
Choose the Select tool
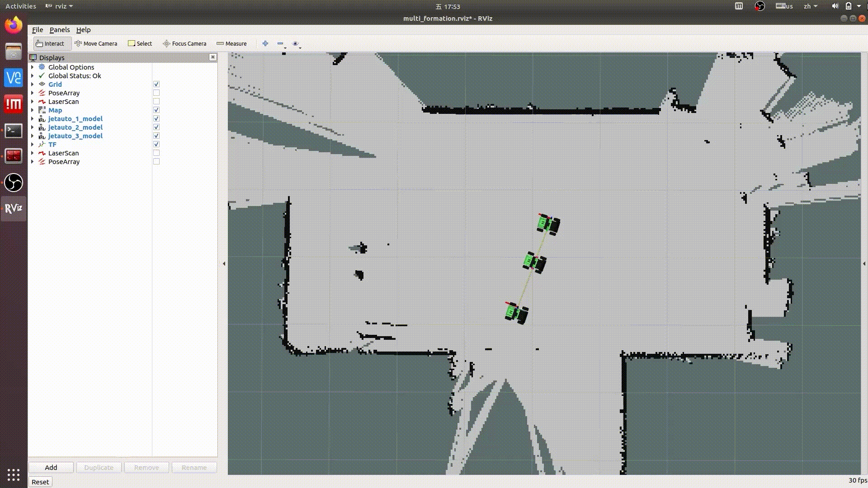tap(140, 43)
